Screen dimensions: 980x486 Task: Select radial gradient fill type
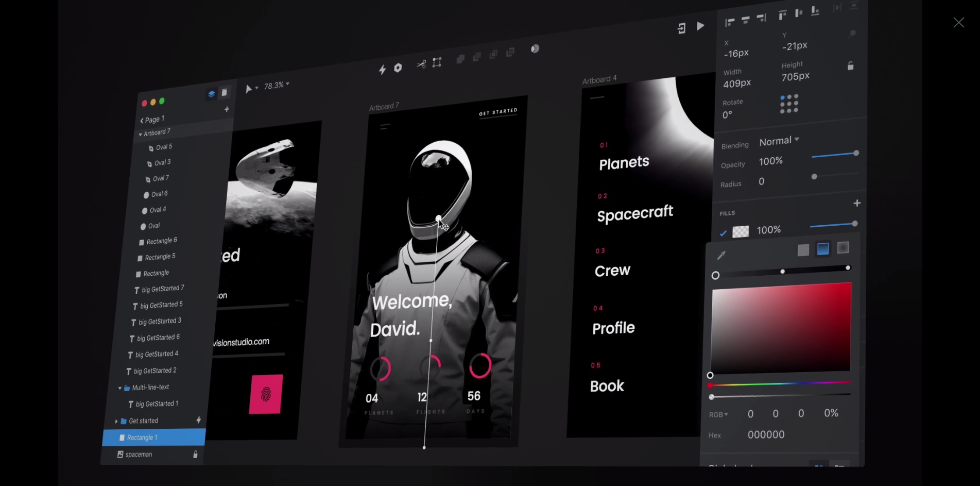point(842,247)
